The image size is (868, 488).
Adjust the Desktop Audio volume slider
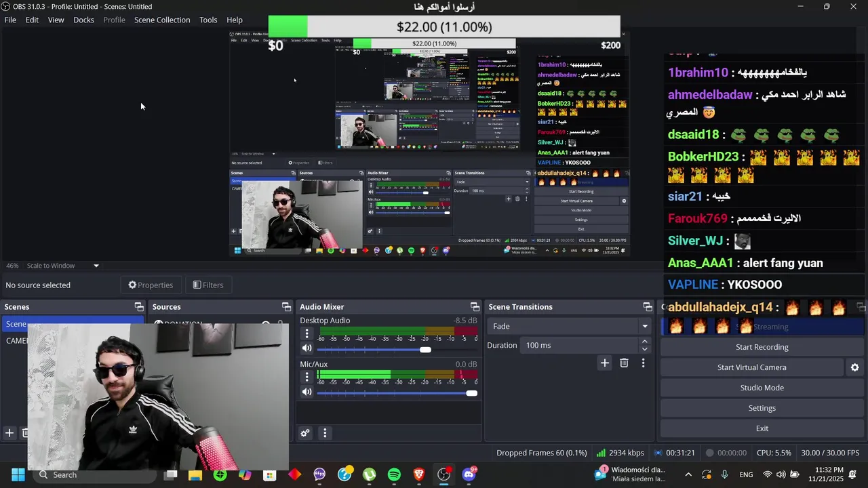tap(425, 349)
